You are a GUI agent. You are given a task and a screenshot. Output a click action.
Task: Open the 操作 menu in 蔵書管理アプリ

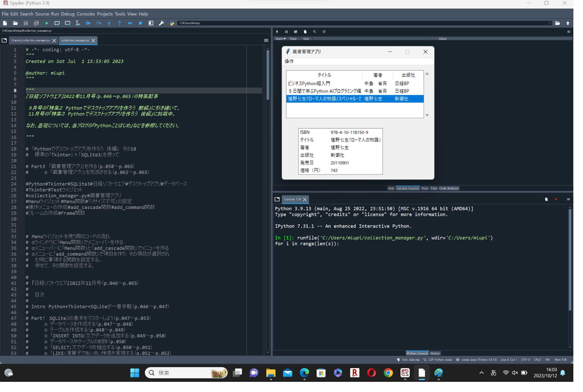click(290, 61)
